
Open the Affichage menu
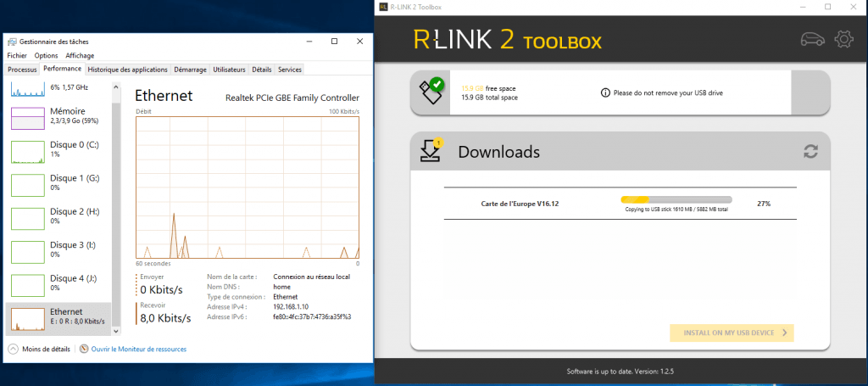pos(80,55)
